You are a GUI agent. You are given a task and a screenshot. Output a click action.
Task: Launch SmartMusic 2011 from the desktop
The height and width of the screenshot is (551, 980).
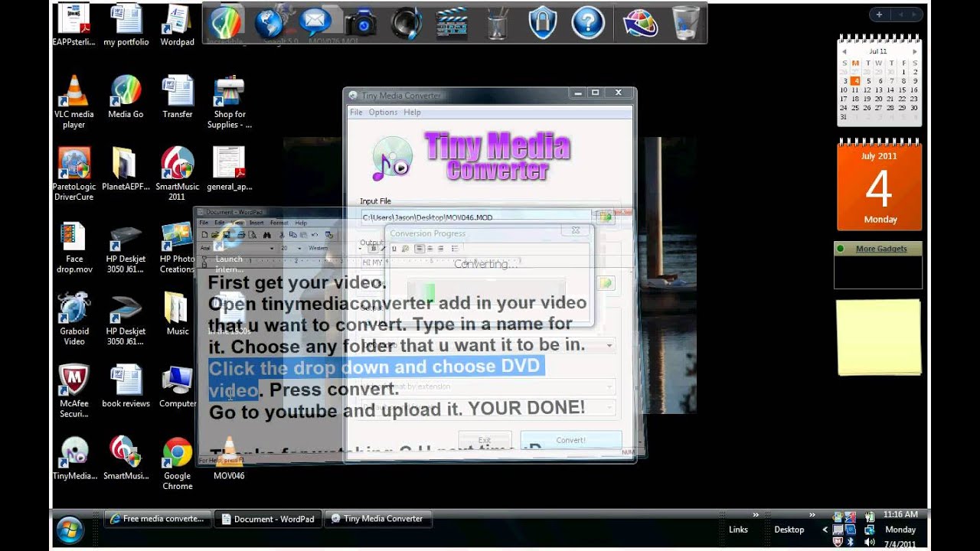177,174
